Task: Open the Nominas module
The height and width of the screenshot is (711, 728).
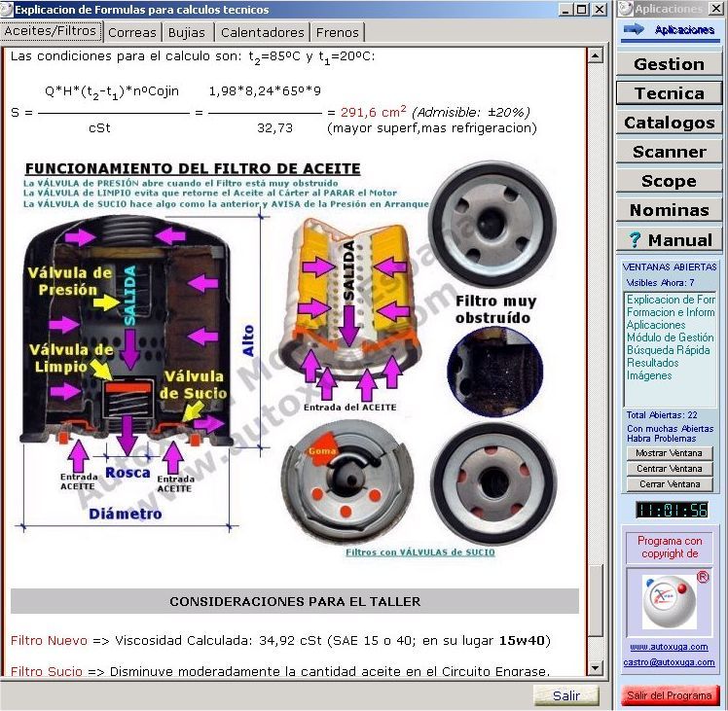Action: coord(669,210)
